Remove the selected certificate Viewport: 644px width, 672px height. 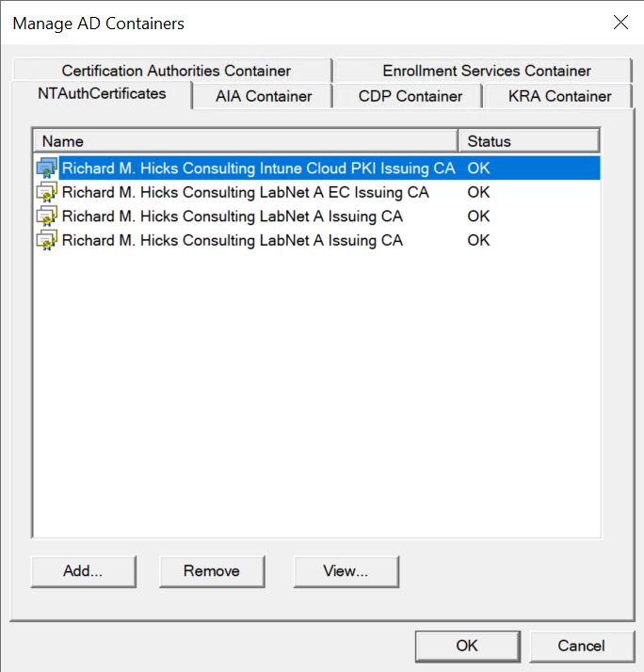pyautogui.click(x=212, y=571)
